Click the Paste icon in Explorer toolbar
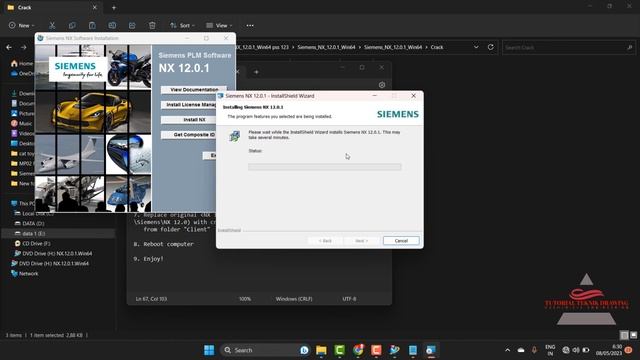 (x=92, y=25)
